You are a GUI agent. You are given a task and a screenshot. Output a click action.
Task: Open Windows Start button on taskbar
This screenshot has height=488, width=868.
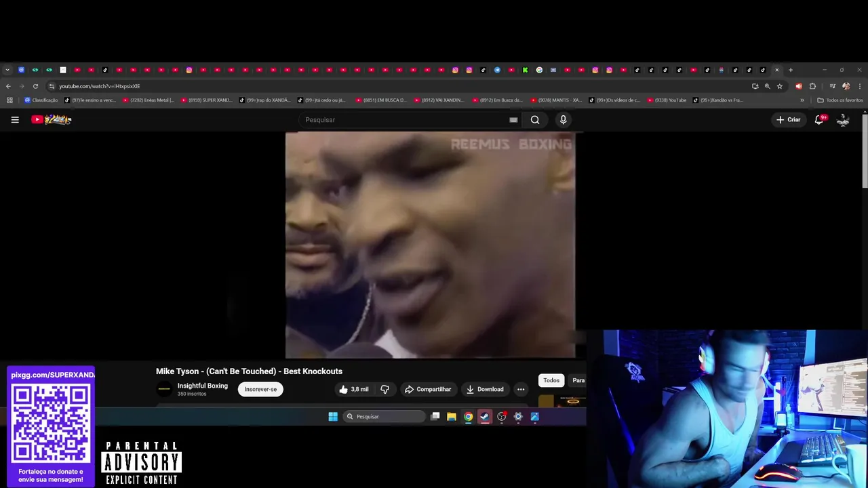[x=333, y=416]
